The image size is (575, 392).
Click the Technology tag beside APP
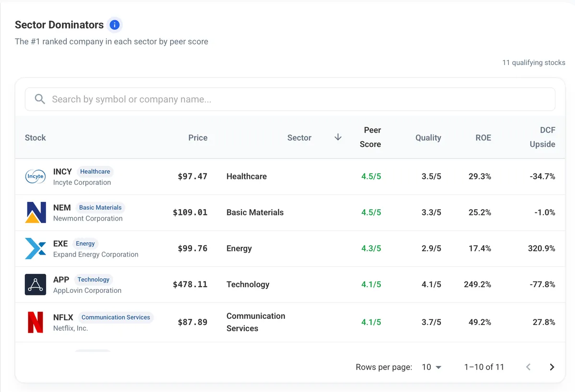pyautogui.click(x=93, y=280)
